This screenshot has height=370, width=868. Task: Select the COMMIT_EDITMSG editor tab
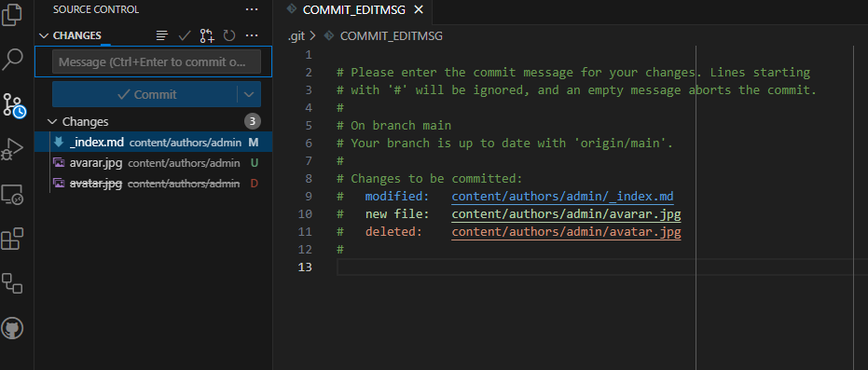[354, 10]
